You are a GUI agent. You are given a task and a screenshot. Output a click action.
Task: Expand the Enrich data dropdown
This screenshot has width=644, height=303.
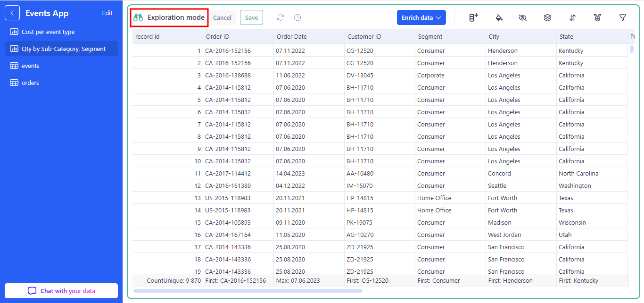click(x=421, y=17)
